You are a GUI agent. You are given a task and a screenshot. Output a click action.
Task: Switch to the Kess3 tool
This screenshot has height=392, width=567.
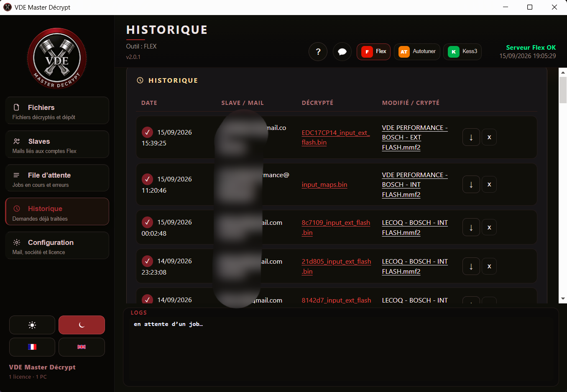click(462, 52)
